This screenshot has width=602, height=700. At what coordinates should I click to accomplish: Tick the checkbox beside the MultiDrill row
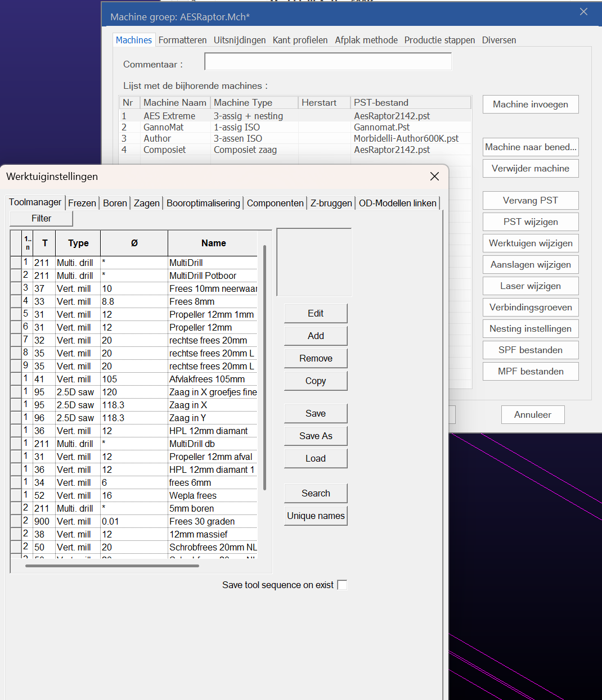[x=16, y=263]
